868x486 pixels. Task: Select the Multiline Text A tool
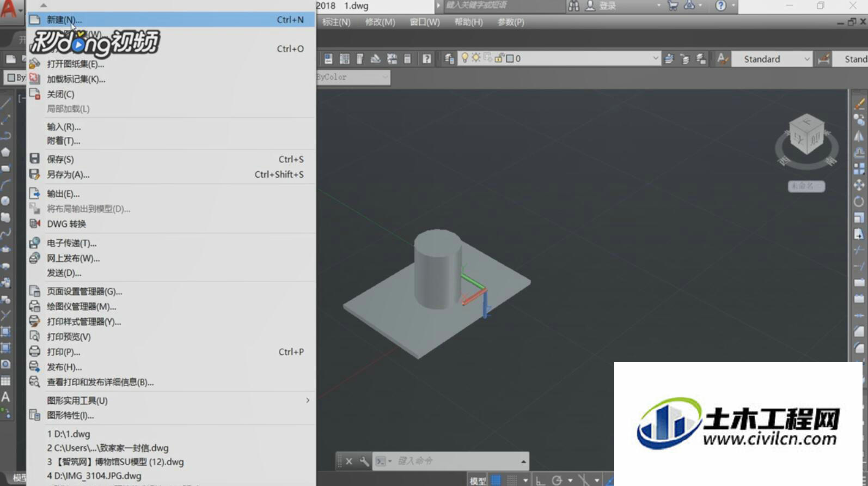click(5, 397)
